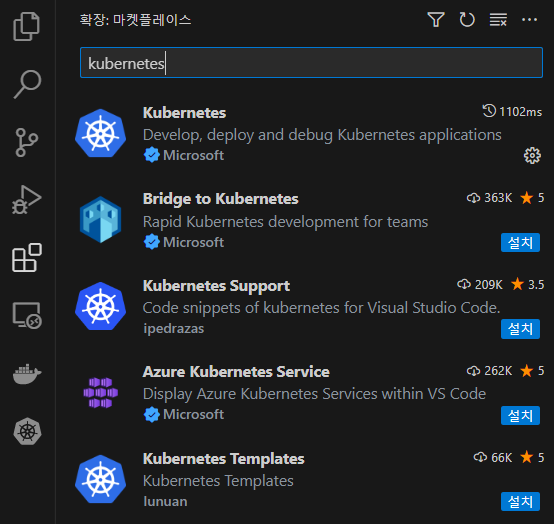Viewport: 554px width, 524px height.
Task: Open the manage gear for Kubernetes extension
Action: point(532,155)
